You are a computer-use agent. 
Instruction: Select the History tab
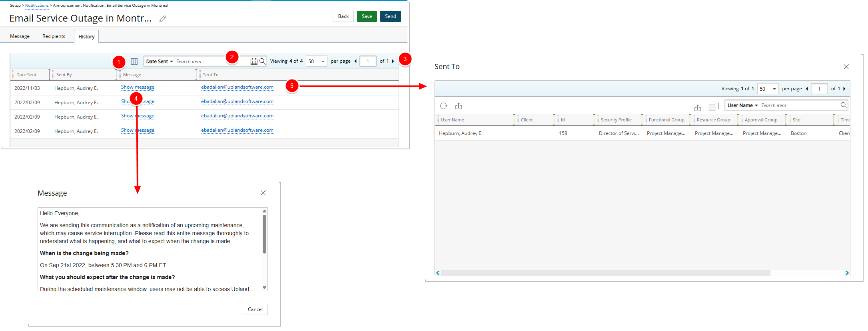click(86, 37)
